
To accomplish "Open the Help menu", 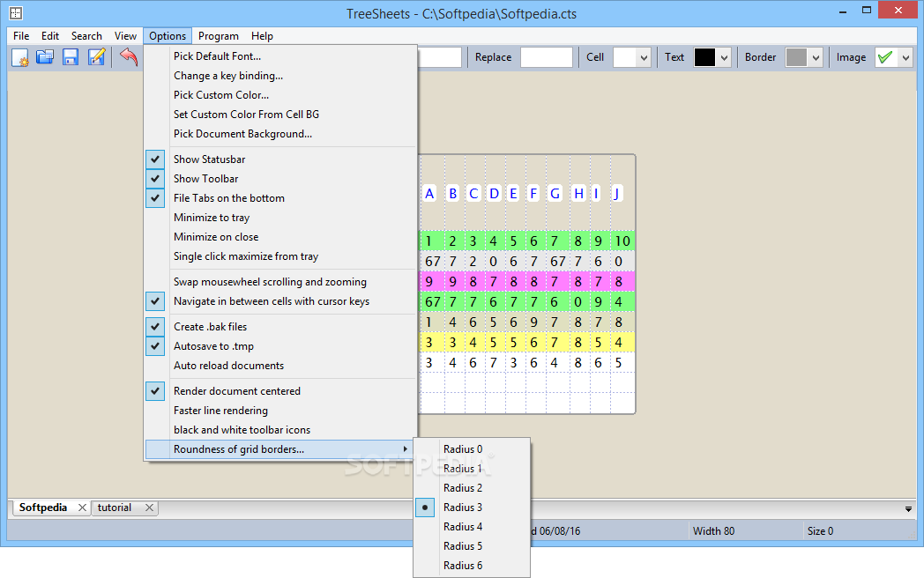I will tap(262, 36).
